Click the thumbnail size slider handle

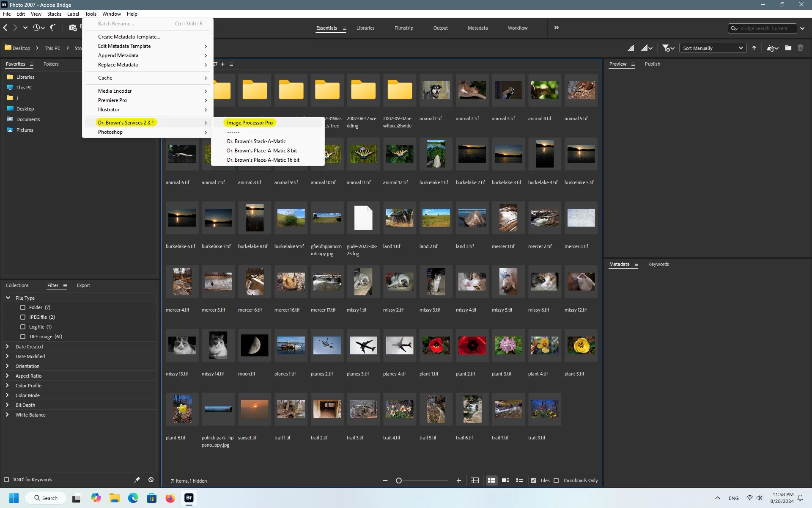(x=398, y=480)
